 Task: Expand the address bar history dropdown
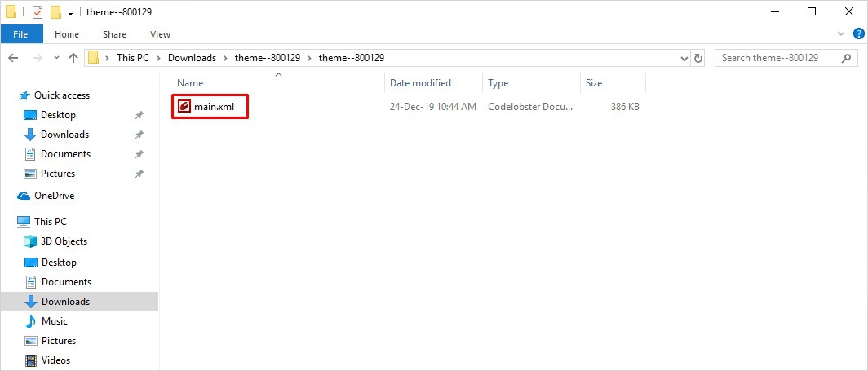[x=684, y=58]
